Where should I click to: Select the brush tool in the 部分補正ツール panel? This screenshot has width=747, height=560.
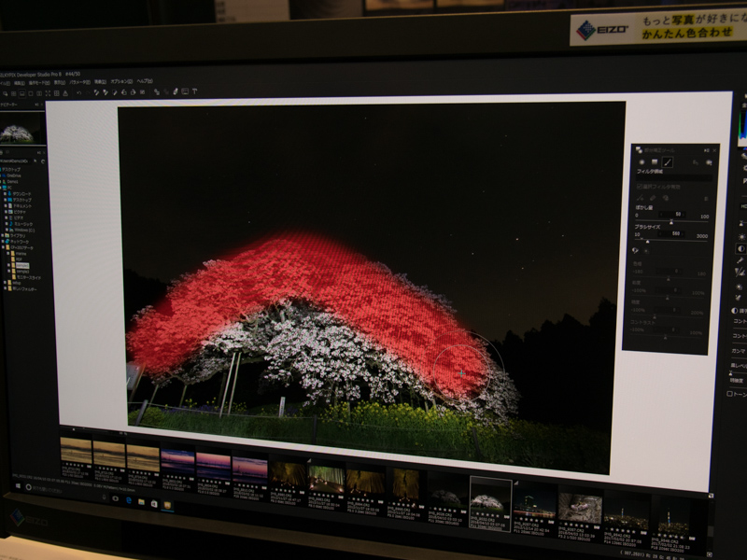coord(667,163)
